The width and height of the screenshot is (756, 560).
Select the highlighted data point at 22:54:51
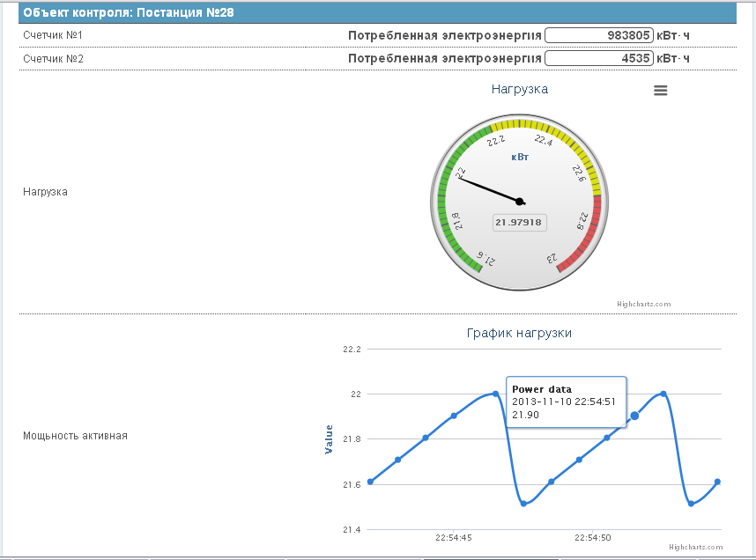634,416
